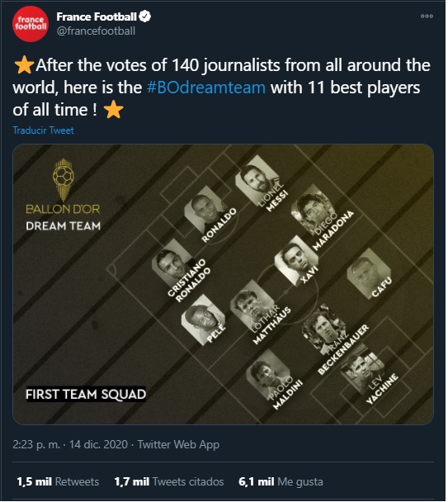Click the Twitter Web App source link
Viewport: 448px width, 502px height.
click(x=178, y=445)
